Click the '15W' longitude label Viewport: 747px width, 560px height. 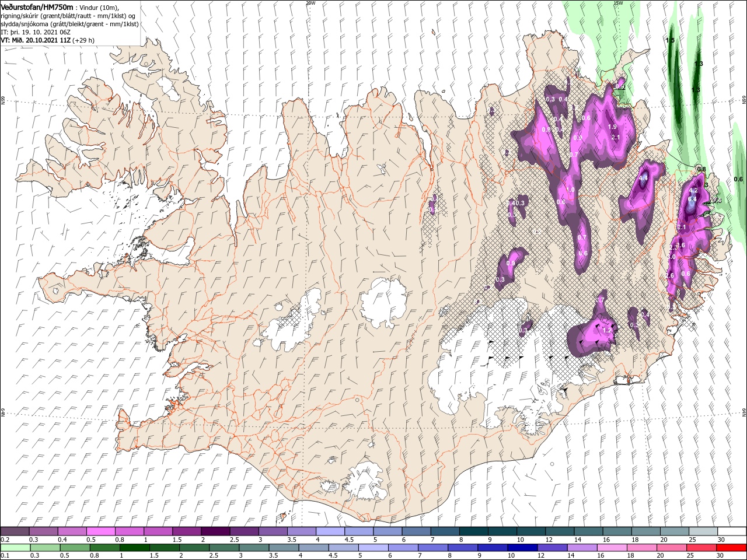click(x=618, y=2)
